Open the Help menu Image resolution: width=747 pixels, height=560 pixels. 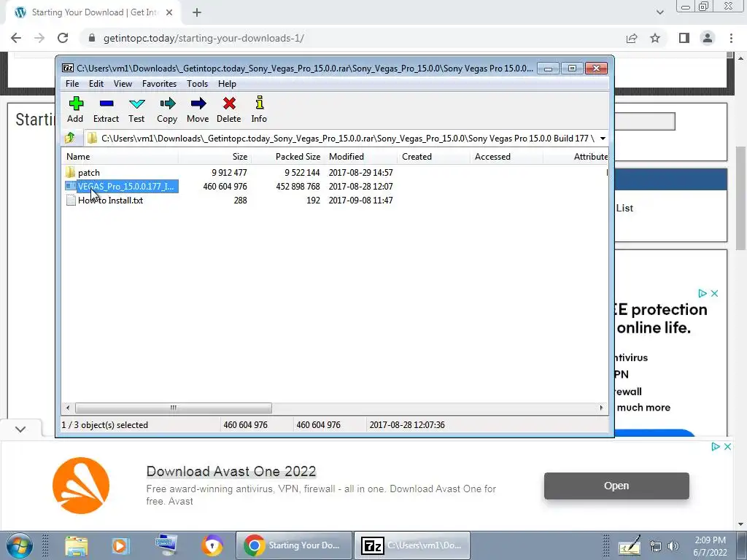(x=228, y=84)
